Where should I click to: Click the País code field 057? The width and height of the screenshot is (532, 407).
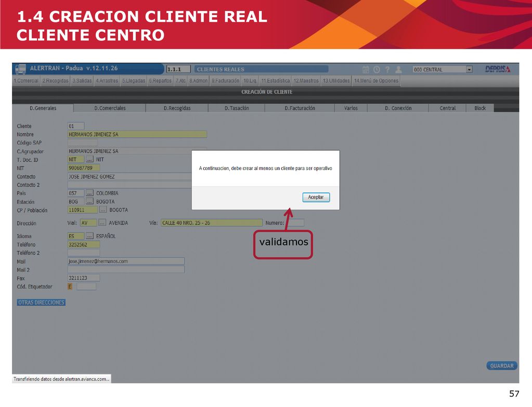tap(75, 193)
